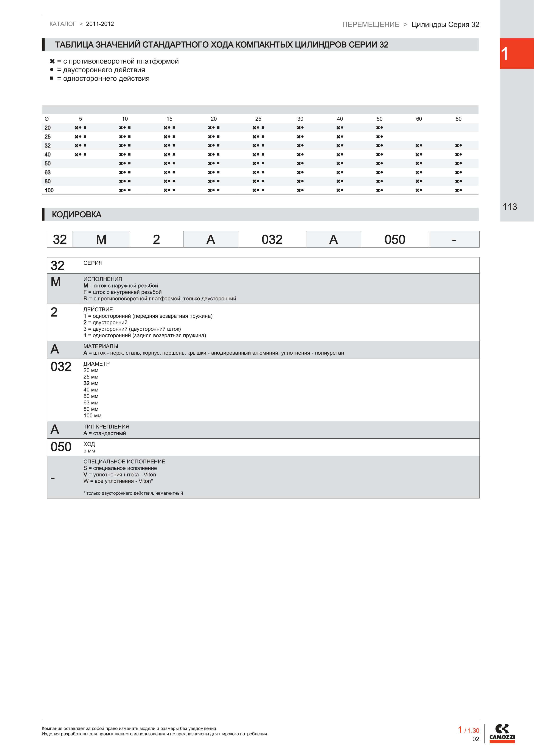Click the symbols in row 32, stroke 20
The width and height of the screenshot is (534, 756).
pyautogui.click(x=214, y=146)
